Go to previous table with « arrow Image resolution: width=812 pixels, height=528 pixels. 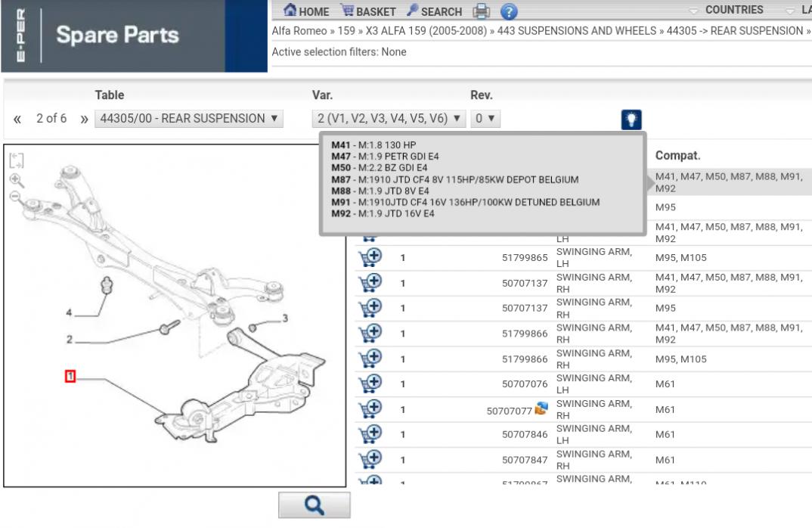(x=17, y=120)
